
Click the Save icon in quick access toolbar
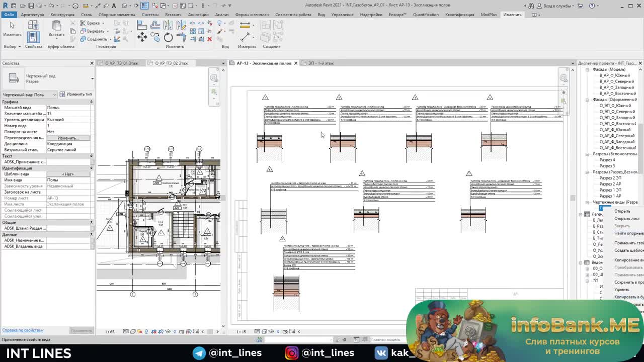[31, 6]
